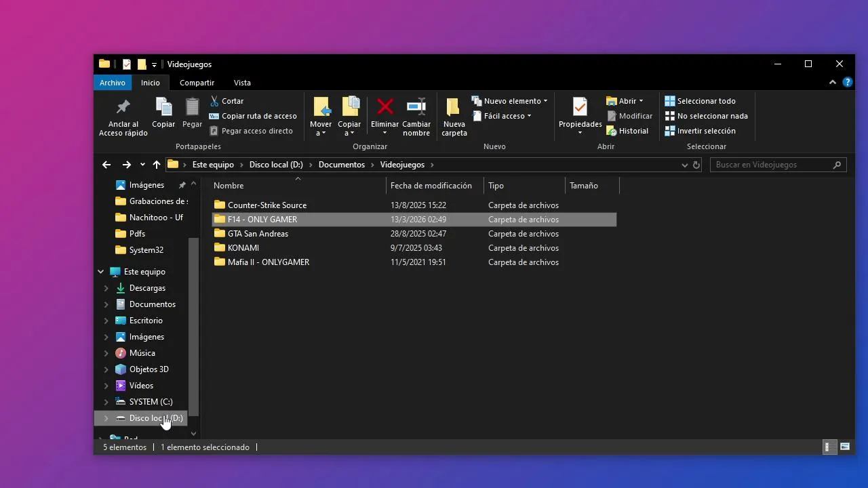This screenshot has width=868, height=488.
Task: Open the Copiar a menu
Action: pos(349,117)
